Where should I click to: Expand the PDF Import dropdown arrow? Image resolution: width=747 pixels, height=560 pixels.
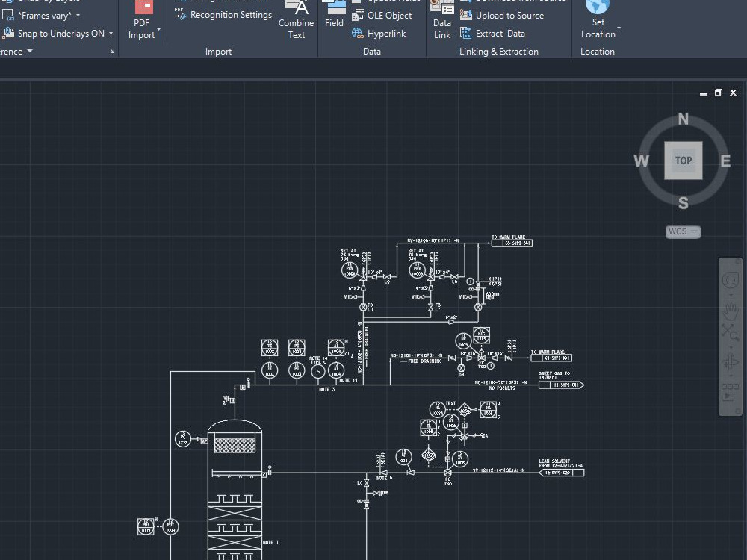158,29
